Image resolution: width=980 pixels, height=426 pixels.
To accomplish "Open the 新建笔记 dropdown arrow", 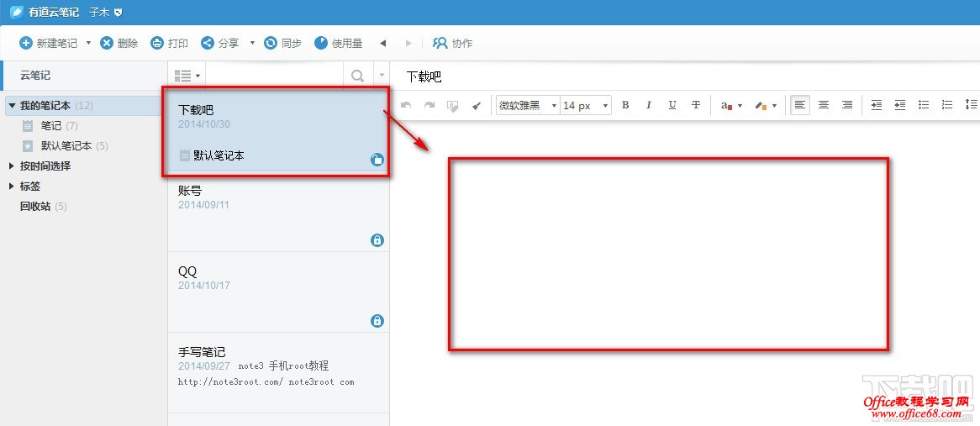I will tap(88, 43).
